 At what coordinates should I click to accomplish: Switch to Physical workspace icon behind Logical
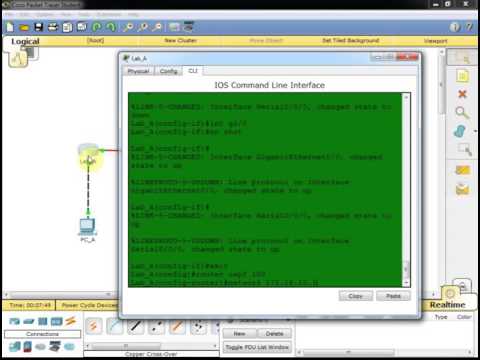click(x=32, y=53)
